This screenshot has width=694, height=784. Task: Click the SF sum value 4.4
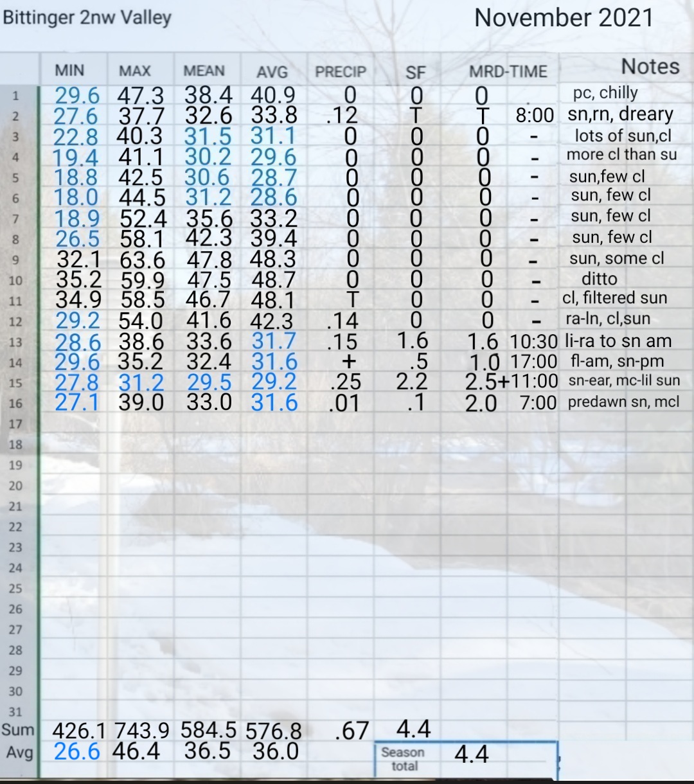[x=413, y=729]
